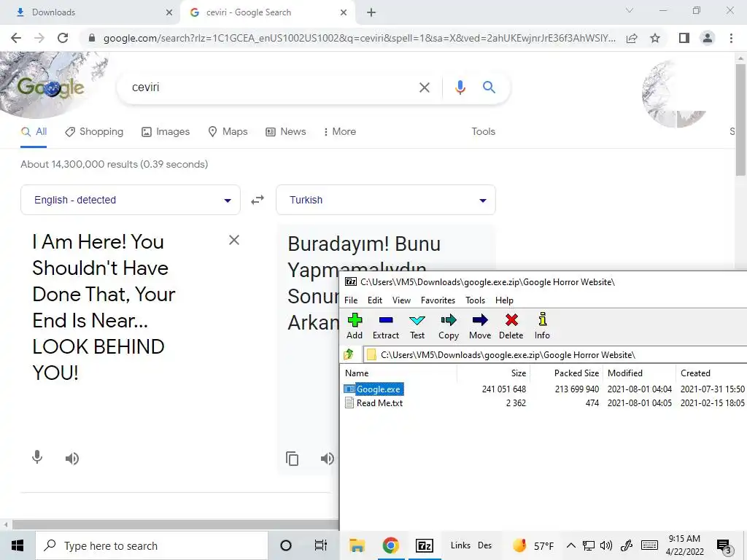747x560 pixels.
Task: Run Test on archive in 7-Zip
Action: click(417, 326)
